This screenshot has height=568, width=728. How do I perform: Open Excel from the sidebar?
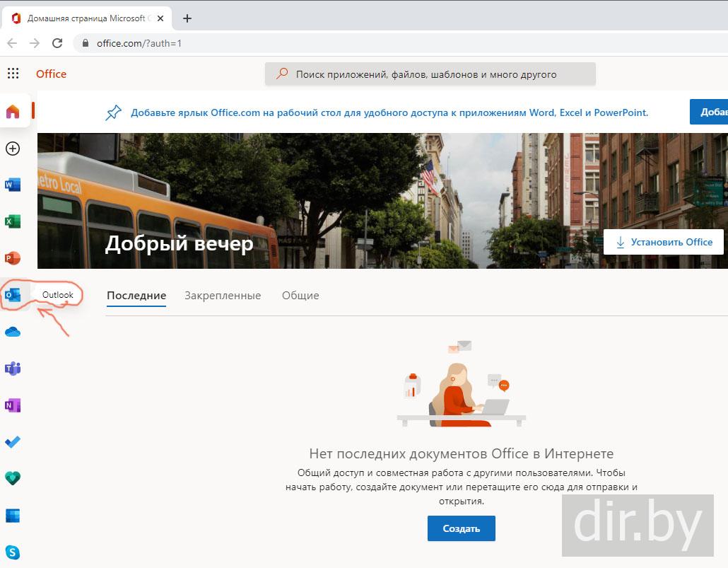pos(13,221)
